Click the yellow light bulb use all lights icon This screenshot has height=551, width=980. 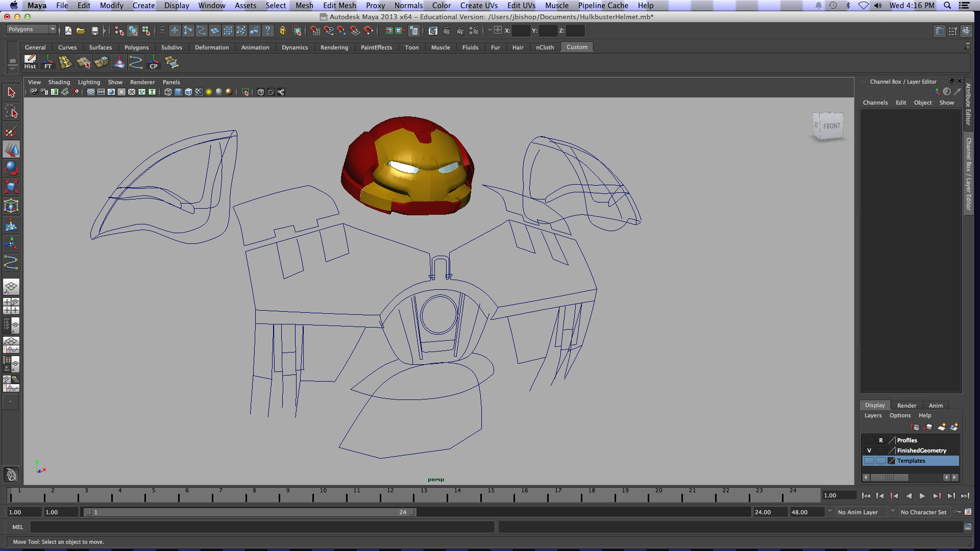[209, 92]
